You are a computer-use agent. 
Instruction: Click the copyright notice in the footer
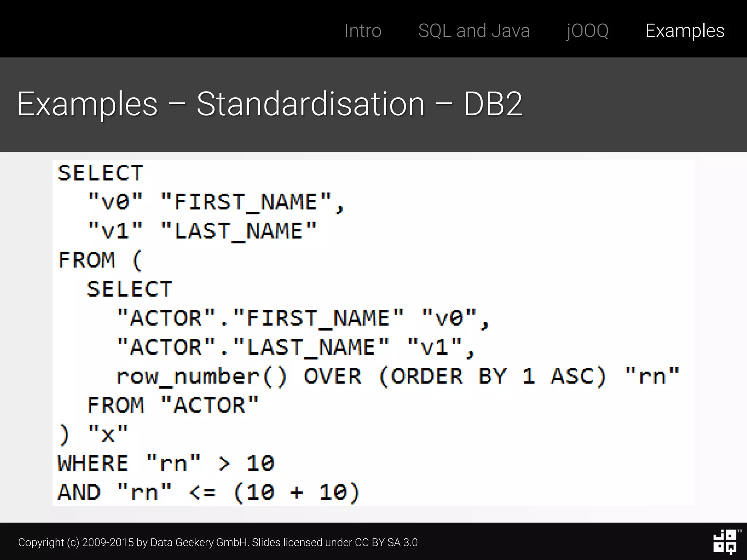pos(218,542)
